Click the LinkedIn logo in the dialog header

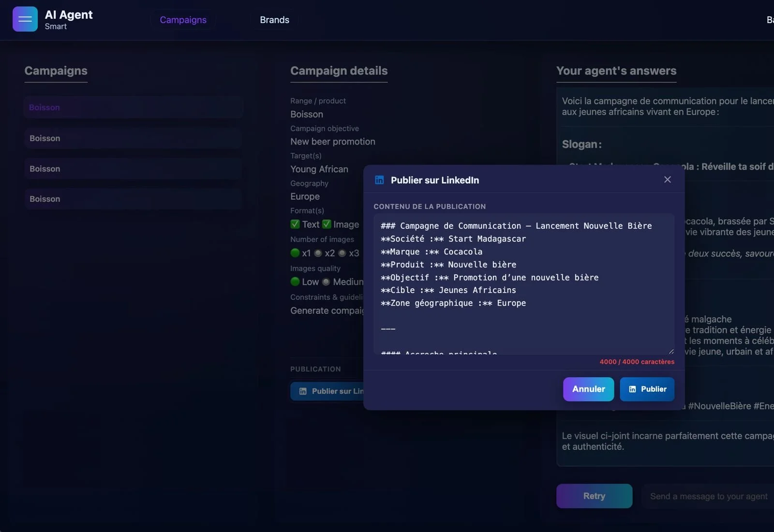pyautogui.click(x=380, y=180)
